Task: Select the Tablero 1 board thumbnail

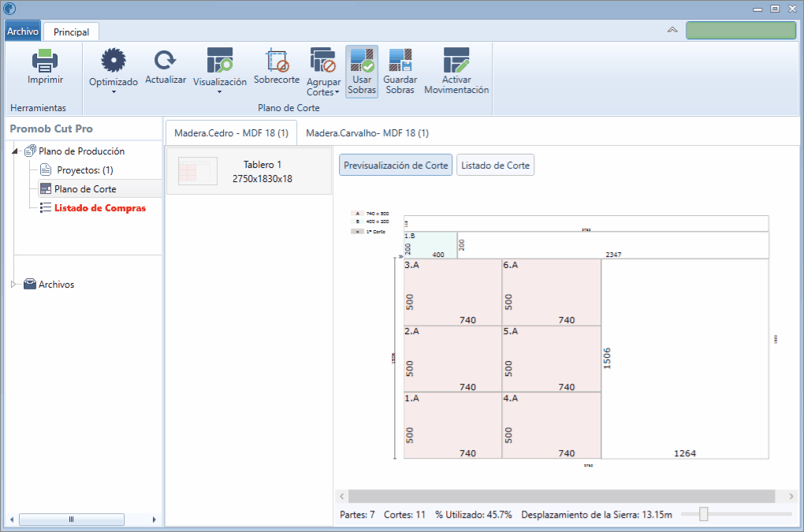Action: (197, 171)
